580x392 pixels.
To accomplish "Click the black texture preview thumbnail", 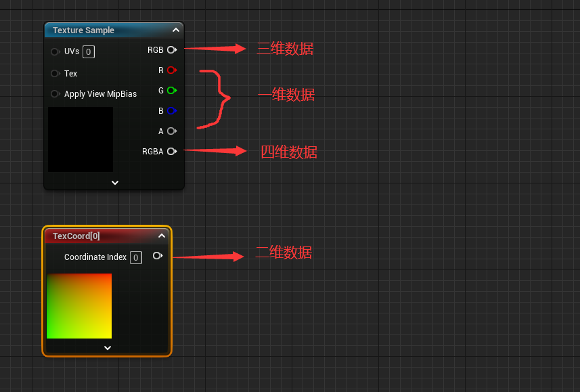I will (x=81, y=139).
